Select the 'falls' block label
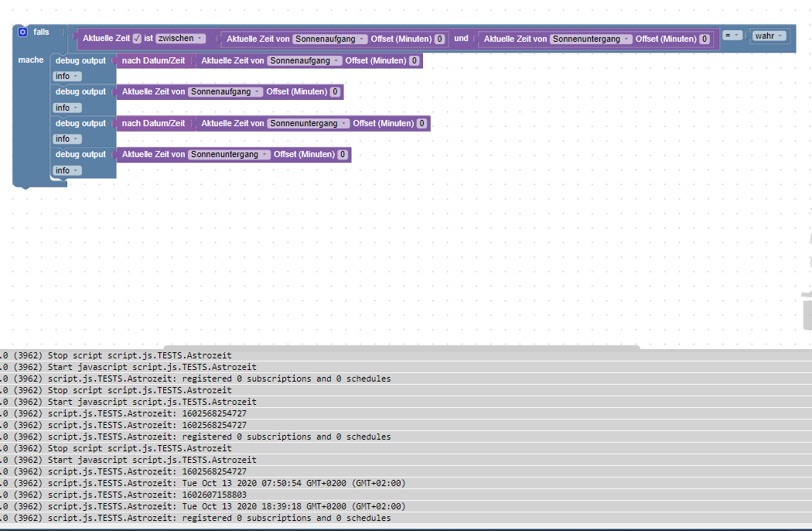 pyautogui.click(x=42, y=33)
